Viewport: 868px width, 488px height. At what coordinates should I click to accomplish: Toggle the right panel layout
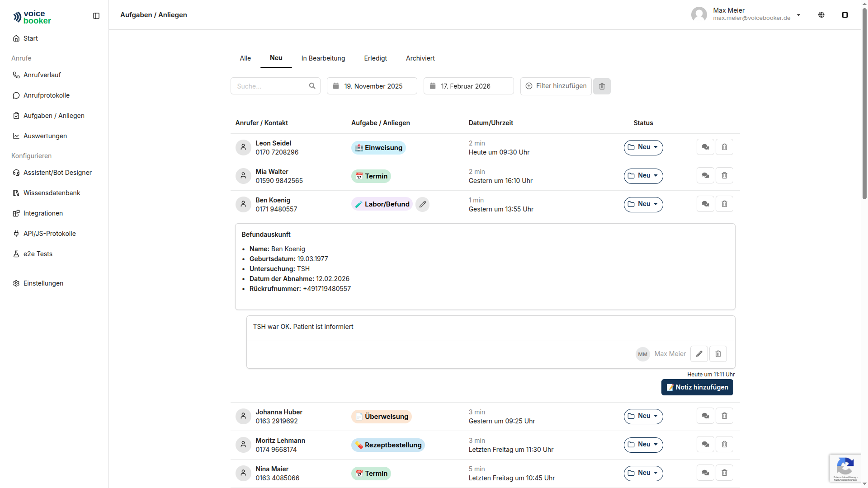(x=844, y=15)
